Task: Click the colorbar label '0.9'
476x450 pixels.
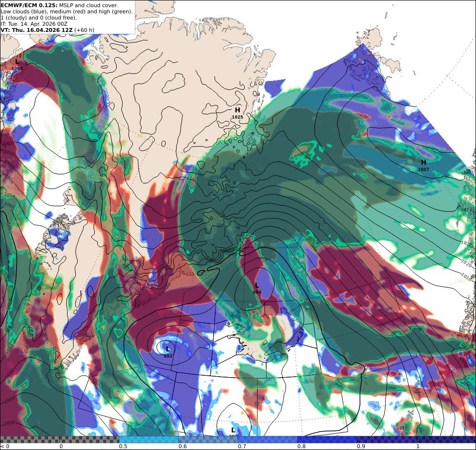Action: [361, 446]
